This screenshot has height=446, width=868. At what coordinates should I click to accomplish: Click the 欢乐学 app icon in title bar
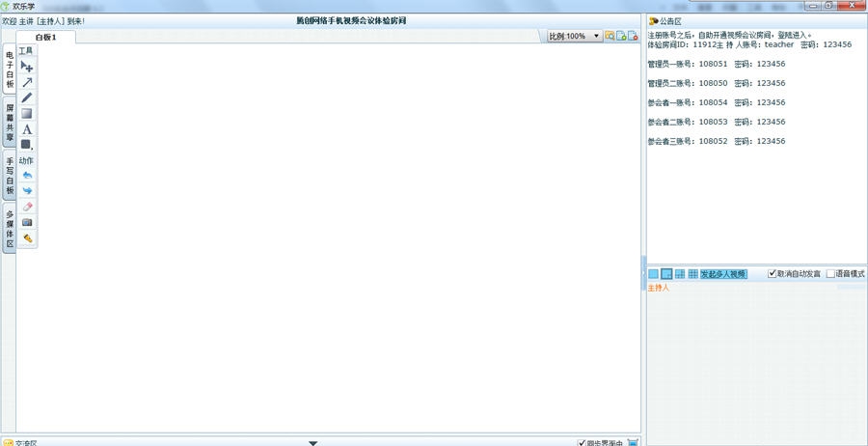point(6,6)
